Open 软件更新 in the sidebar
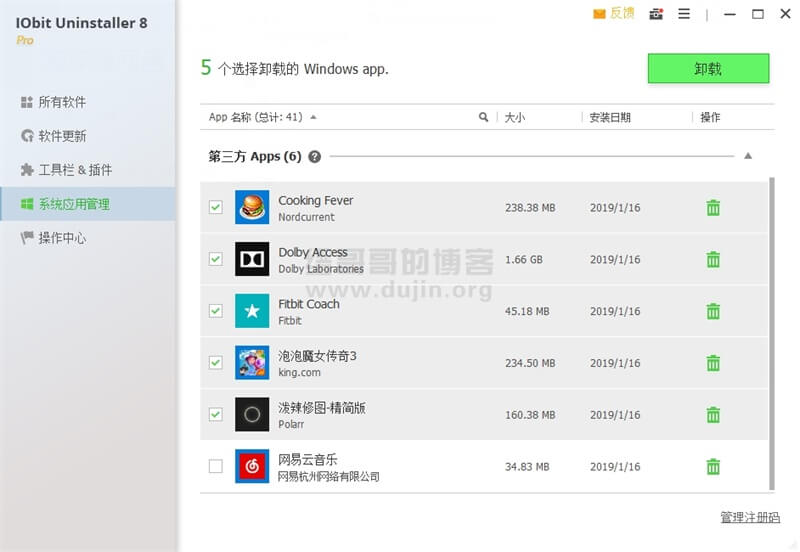The width and height of the screenshot is (800, 552). [88, 136]
